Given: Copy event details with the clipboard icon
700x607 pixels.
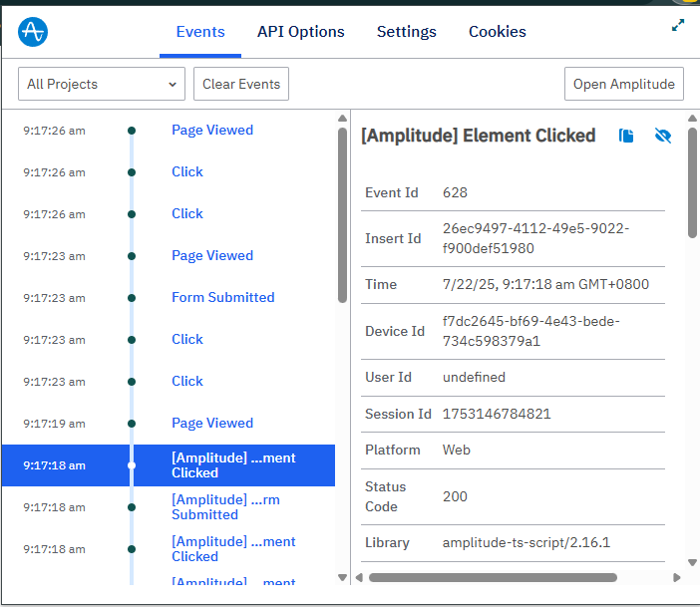Looking at the screenshot, I should point(626,136).
